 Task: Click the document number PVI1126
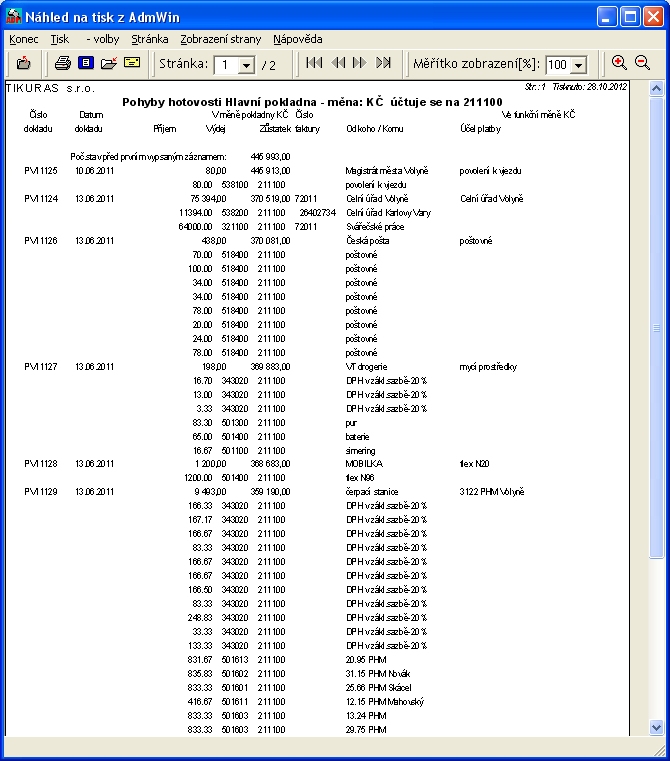pyautogui.click(x=41, y=241)
